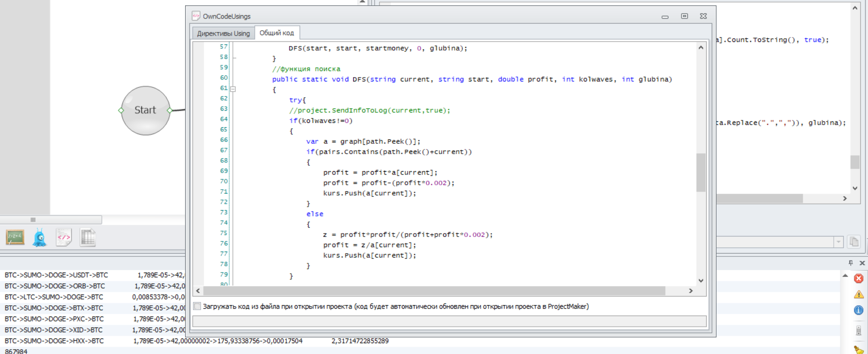This screenshot has width=868, height=354.
Task: Toggle the log auto-scroll icon
Action: pos(859,331)
